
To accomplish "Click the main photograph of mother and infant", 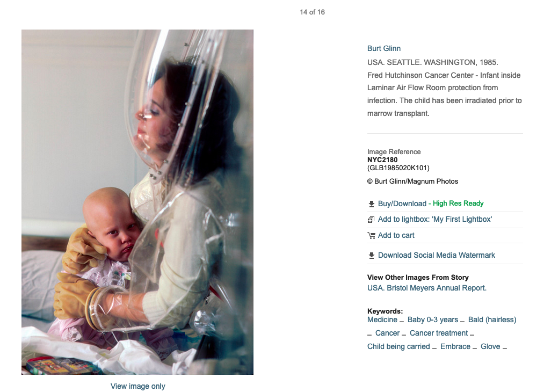I will (x=137, y=202).
